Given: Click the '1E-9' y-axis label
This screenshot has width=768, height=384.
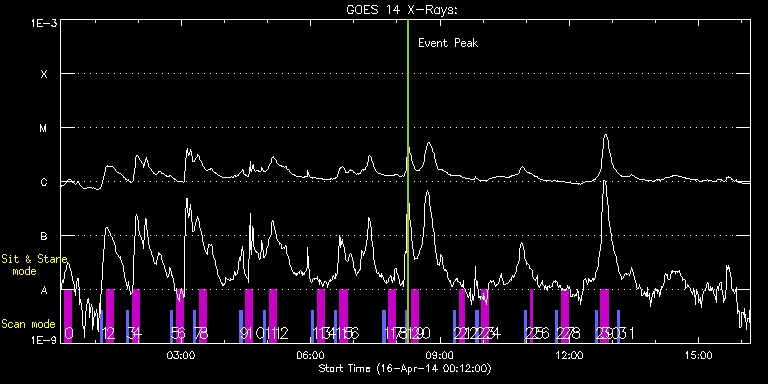Looking at the screenshot, I should point(43,340).
